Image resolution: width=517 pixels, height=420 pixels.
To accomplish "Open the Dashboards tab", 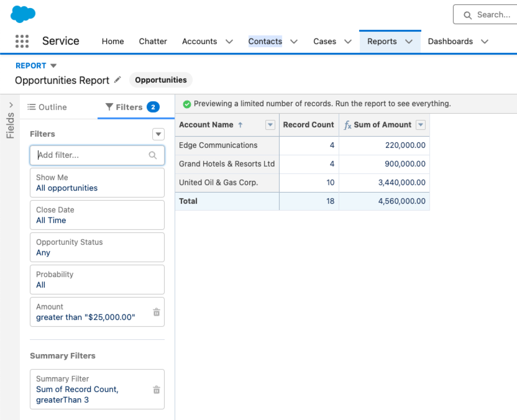I will click(x=450, y=41).
